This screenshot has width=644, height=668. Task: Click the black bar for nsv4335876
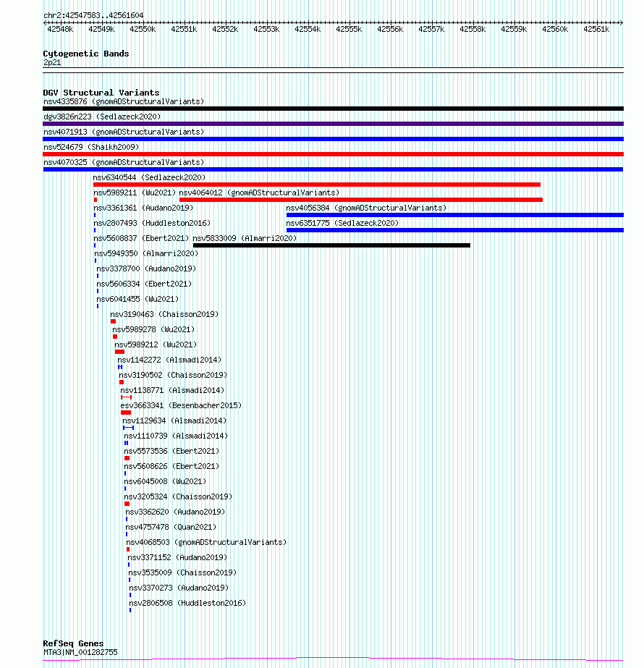click(333, 109)
